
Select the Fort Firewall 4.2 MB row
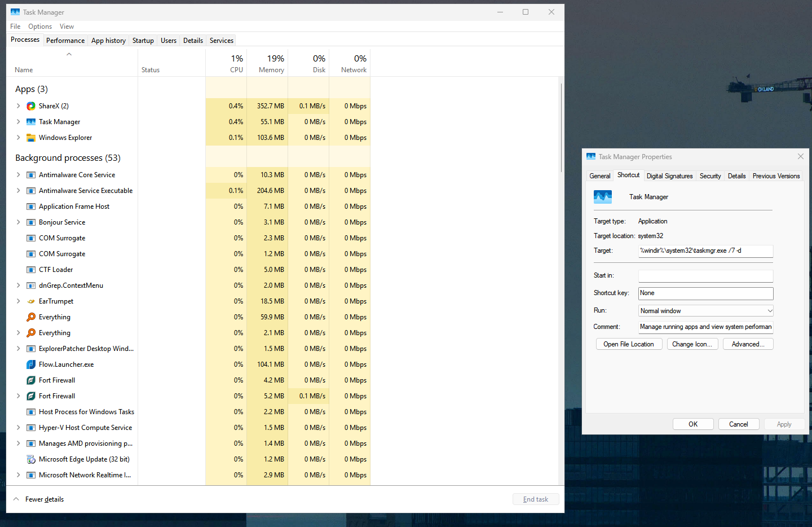[x=188, y=380]
